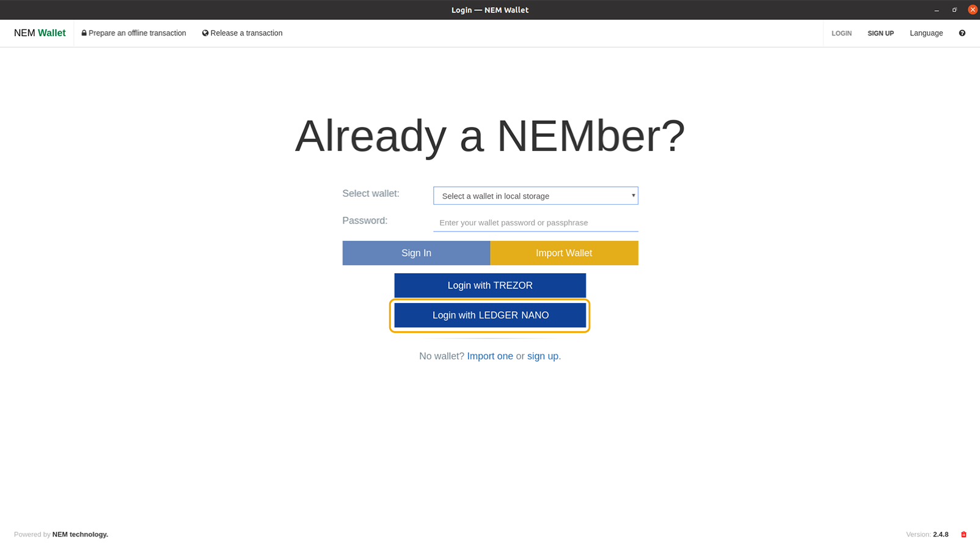
Task: Click NEM technology footer text
Action: point(80,534)
